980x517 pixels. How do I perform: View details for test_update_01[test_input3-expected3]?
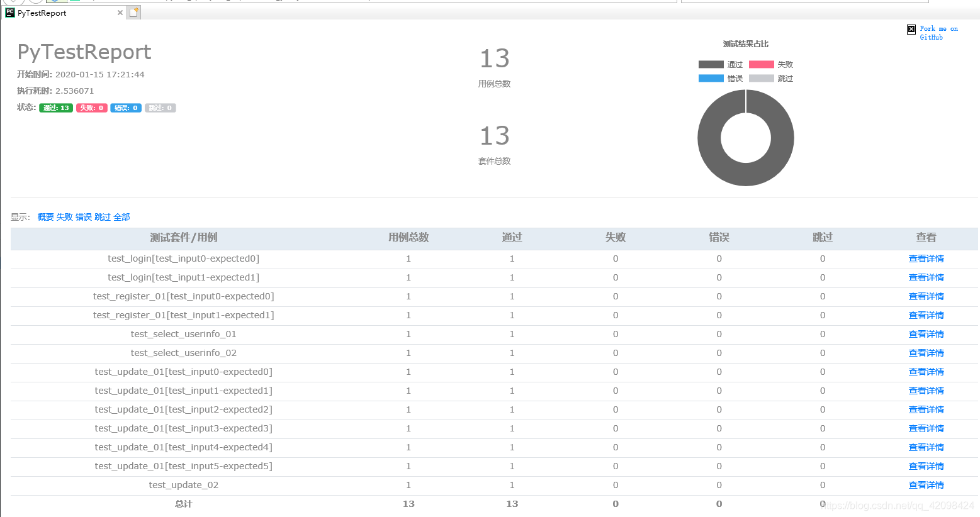tap(926, 428)
